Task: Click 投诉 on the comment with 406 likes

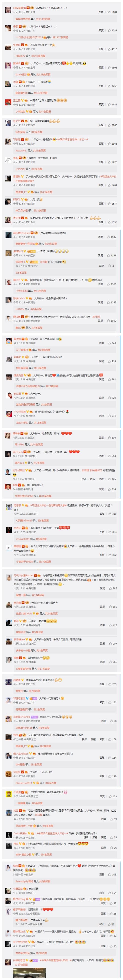Action: point(84,479)
